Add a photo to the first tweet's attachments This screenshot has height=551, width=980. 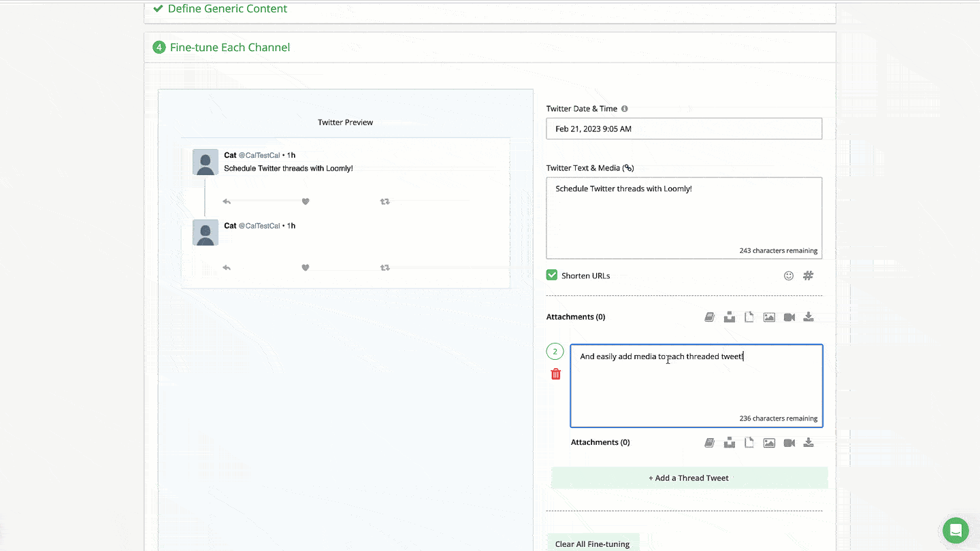[x=769, y=317]
